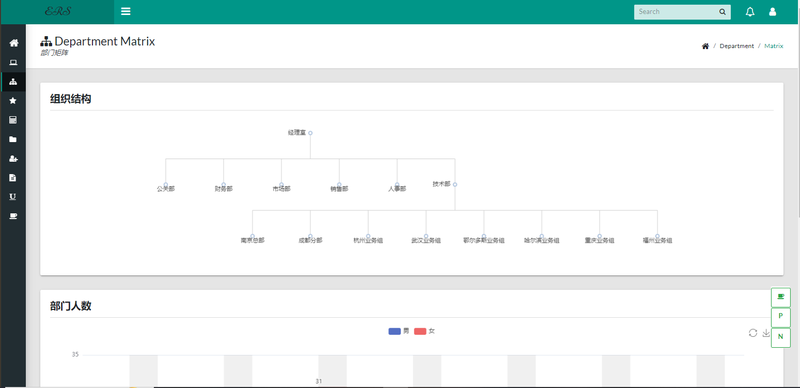Open the star icon in the sidebar
The width and height of the screenshot is (800, 388).
[13, 101]
